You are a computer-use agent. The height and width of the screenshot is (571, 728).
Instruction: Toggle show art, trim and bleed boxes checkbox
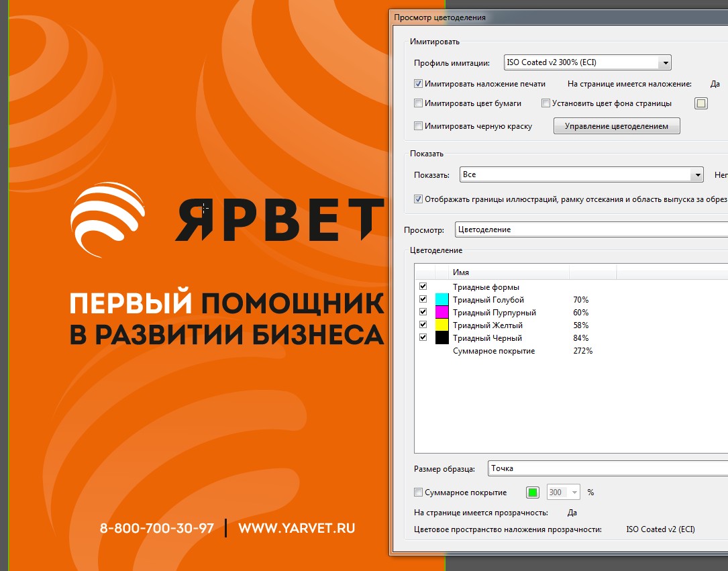coord(418,199)
